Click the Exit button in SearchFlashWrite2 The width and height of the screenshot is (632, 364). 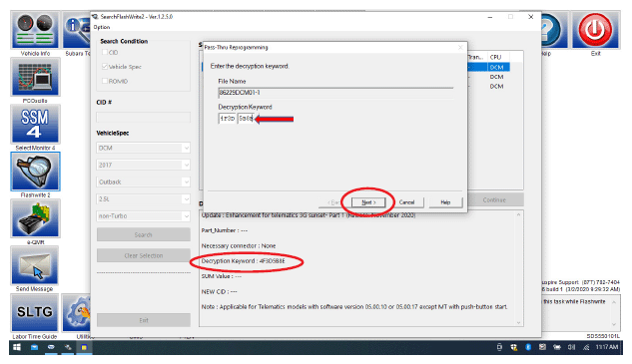pyautogui.click(x=144, y=320)
